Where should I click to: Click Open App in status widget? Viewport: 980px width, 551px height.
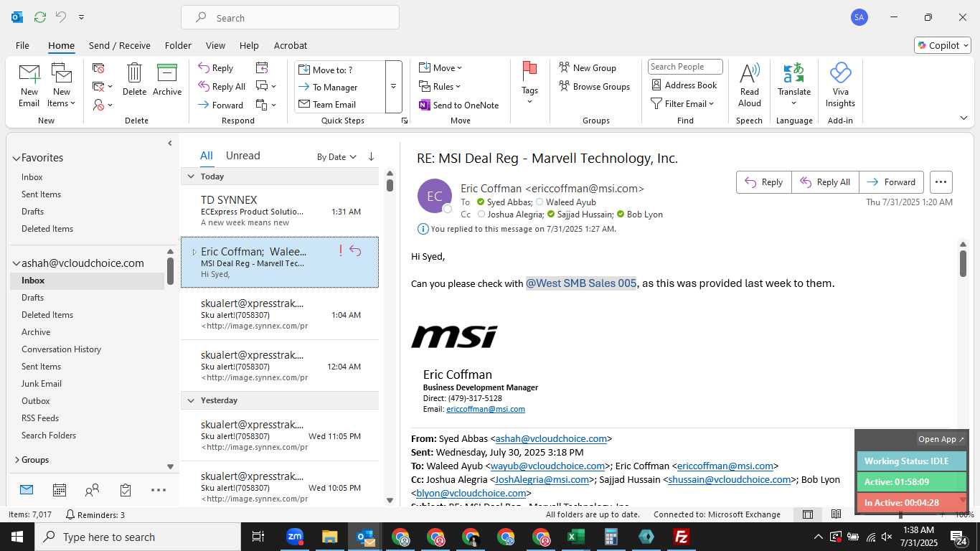941,439
